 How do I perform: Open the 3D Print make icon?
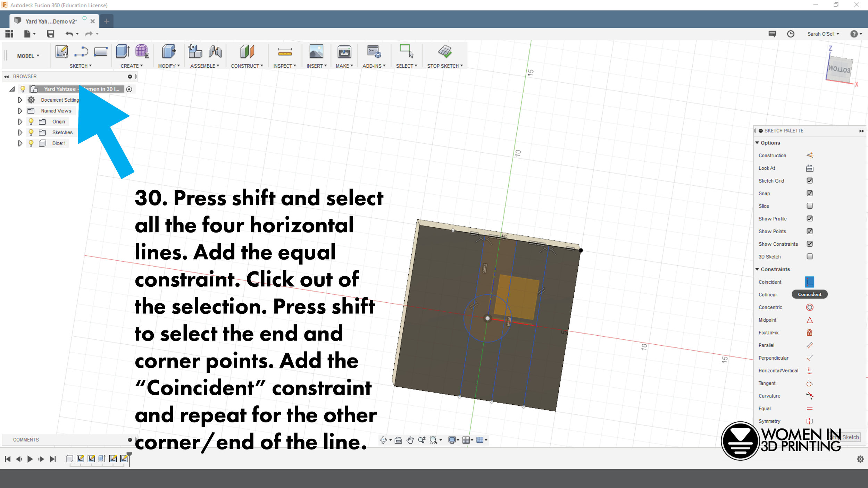pyautogui.click(x=344, y=52)
